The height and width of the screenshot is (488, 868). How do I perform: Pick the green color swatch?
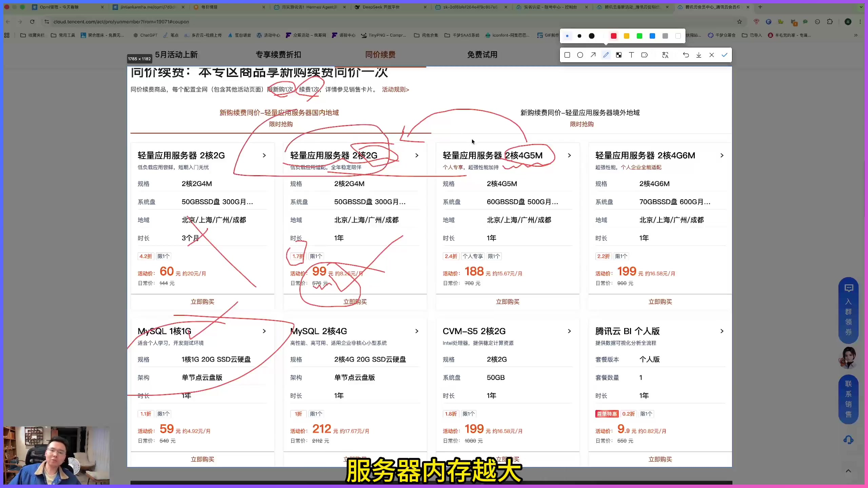tap(639, 36)
